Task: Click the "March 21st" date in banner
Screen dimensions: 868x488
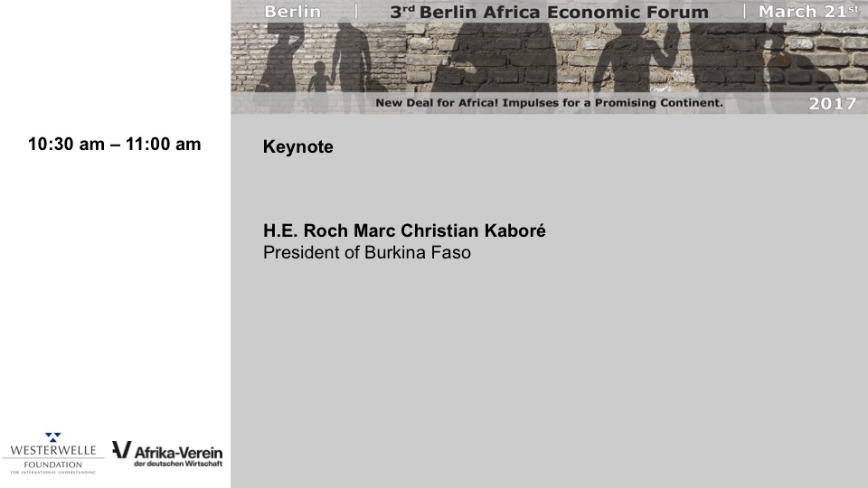Action: [807, 12]
